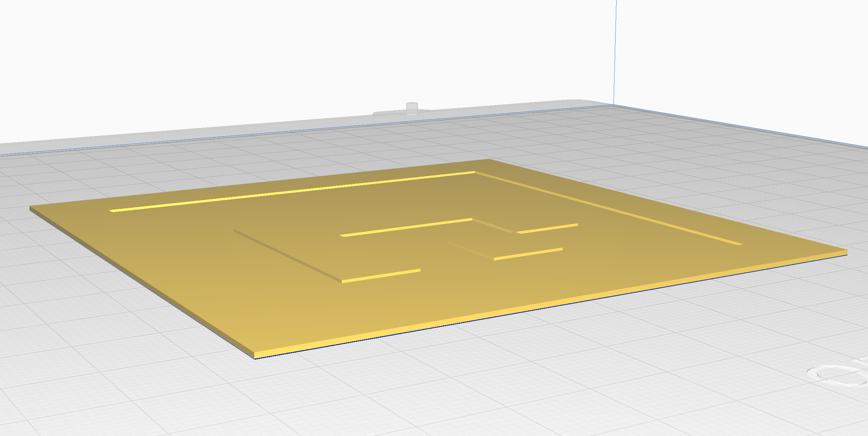Click the long raised ridge along plate's back
The height and width of the screenshot is (436, 868).
pyautogui.click(x=292, y=192)
